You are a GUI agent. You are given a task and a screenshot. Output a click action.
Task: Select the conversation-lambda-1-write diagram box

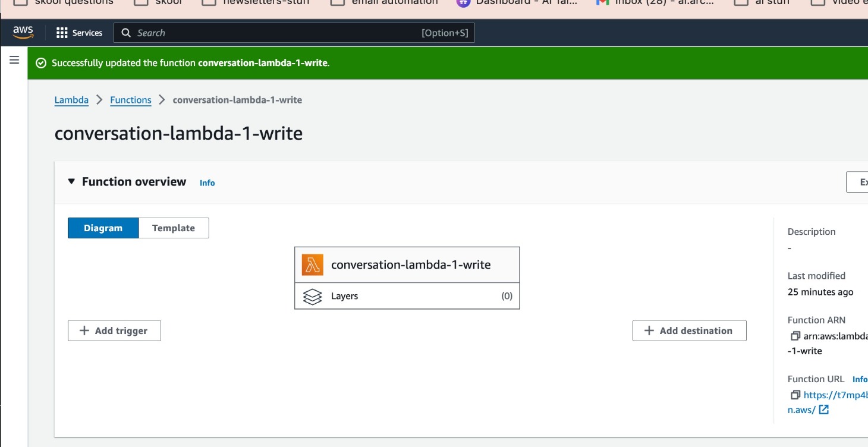[x=407, y=265]
